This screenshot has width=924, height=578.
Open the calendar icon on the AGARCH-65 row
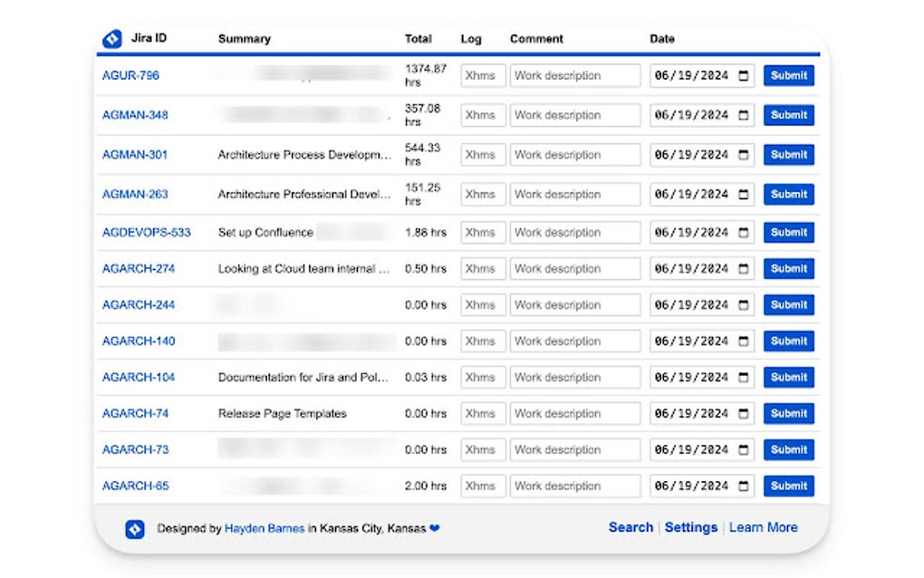[743, 486]
